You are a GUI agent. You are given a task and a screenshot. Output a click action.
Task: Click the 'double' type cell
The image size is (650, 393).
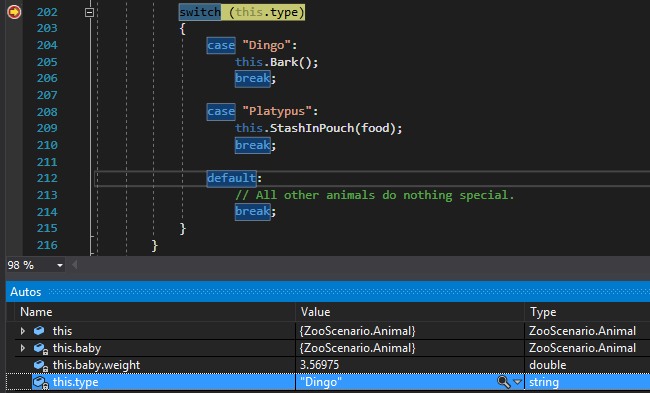point(548,365)
